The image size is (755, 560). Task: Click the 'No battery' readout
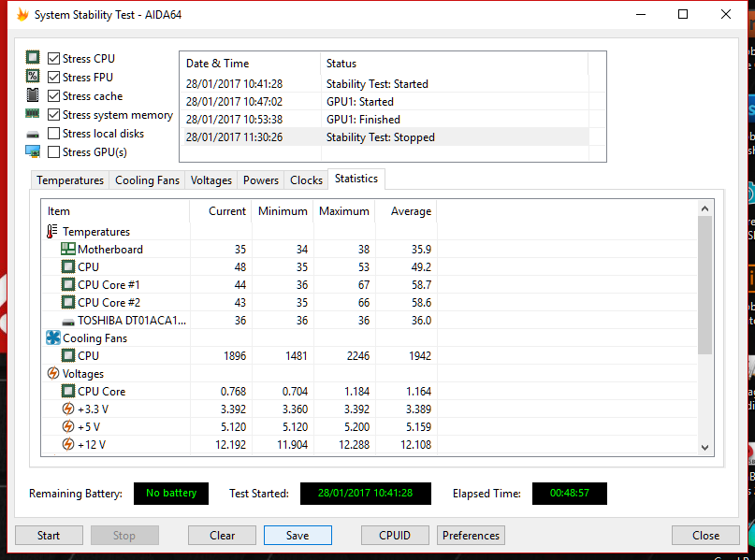[x=171, y=493]
